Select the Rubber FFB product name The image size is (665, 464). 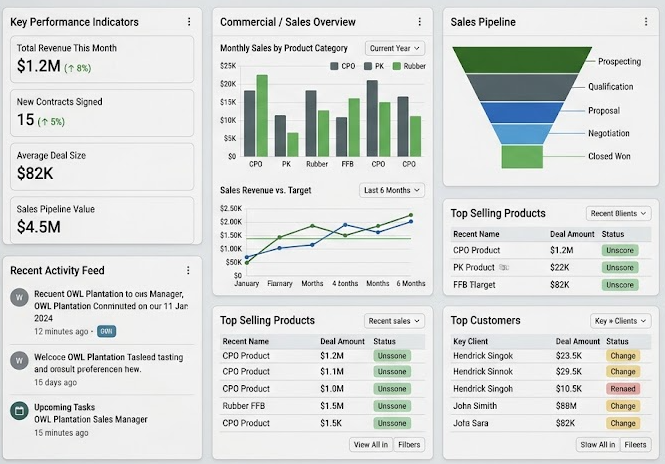[243, 406]
